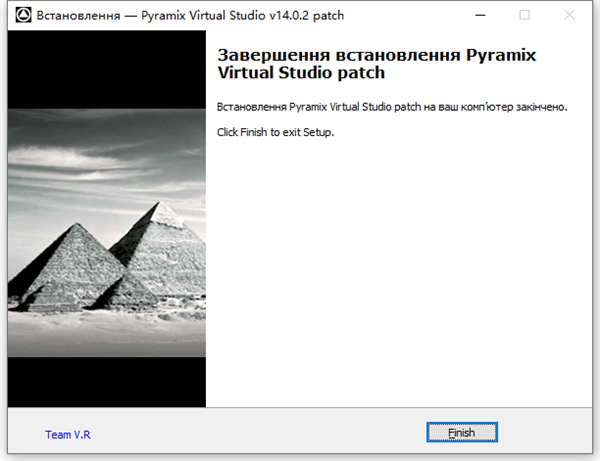Open the Team V.R link

(68, 435)
